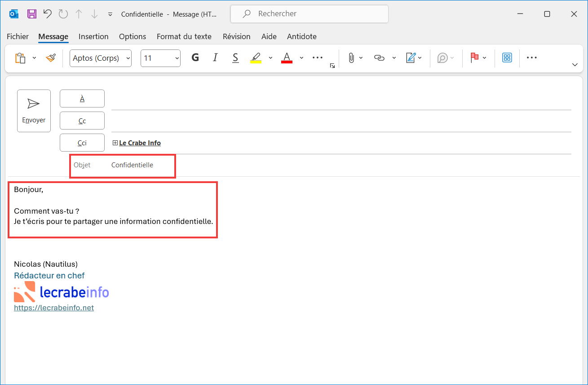Click the À recipients button
The image size is (588, 385).
(x=82, y=98)
